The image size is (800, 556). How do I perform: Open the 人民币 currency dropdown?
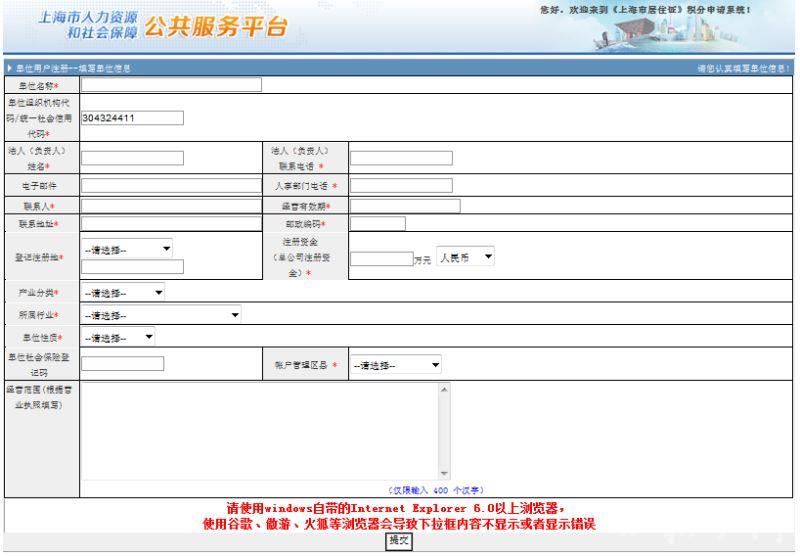[x=466, y=258]
